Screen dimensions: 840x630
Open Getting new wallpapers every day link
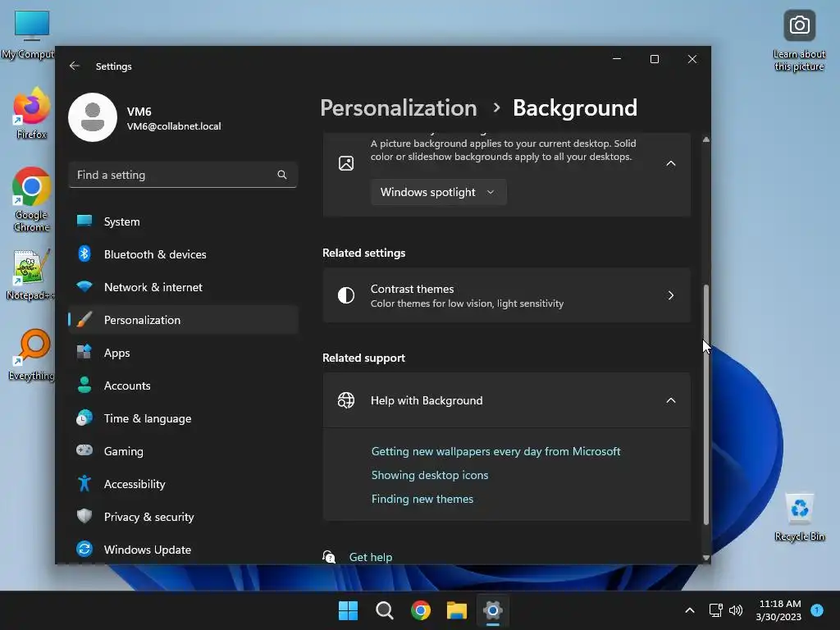point(495,451)
